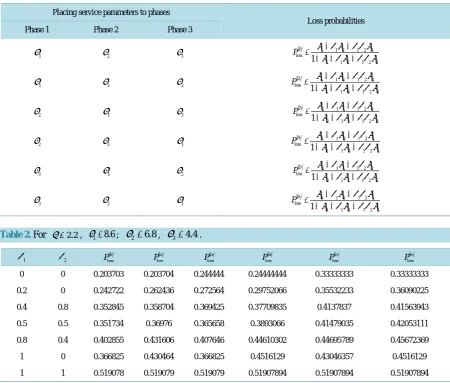
Task: Select the value 0.203703
Action: point(109,274)
